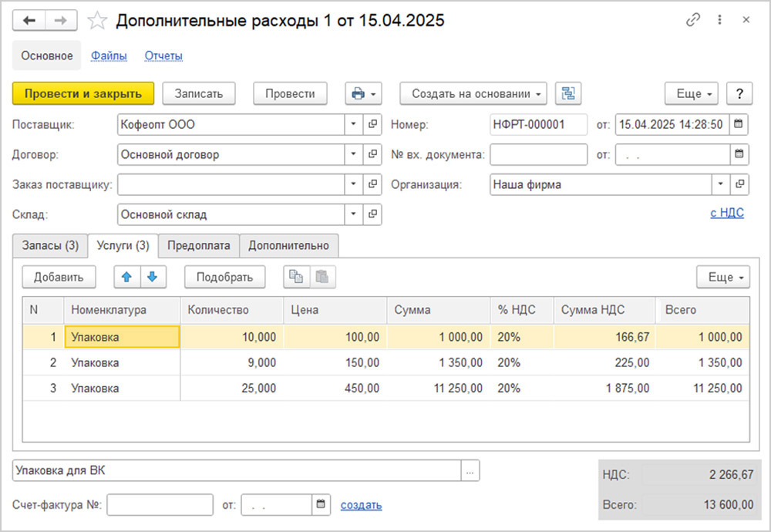Select Сумма НДС cell 166,67
The height and width of the screenshot is (532, 771).
click(x=604, y=337)
